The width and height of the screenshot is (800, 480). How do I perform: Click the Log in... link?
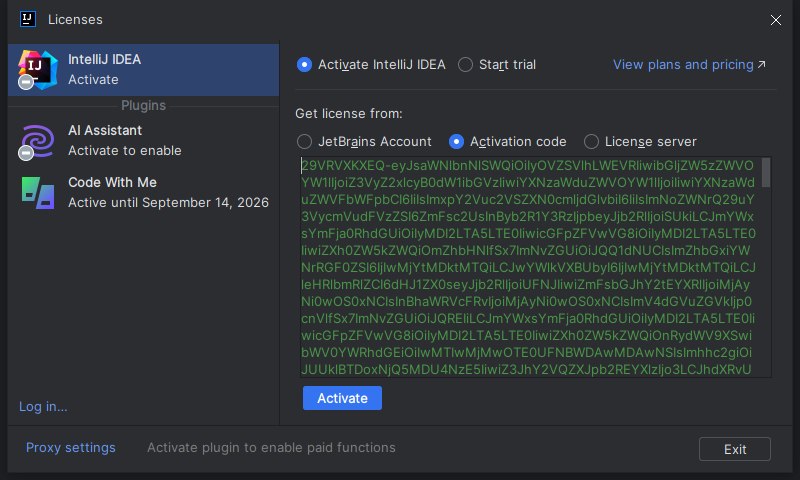point(43,406)
